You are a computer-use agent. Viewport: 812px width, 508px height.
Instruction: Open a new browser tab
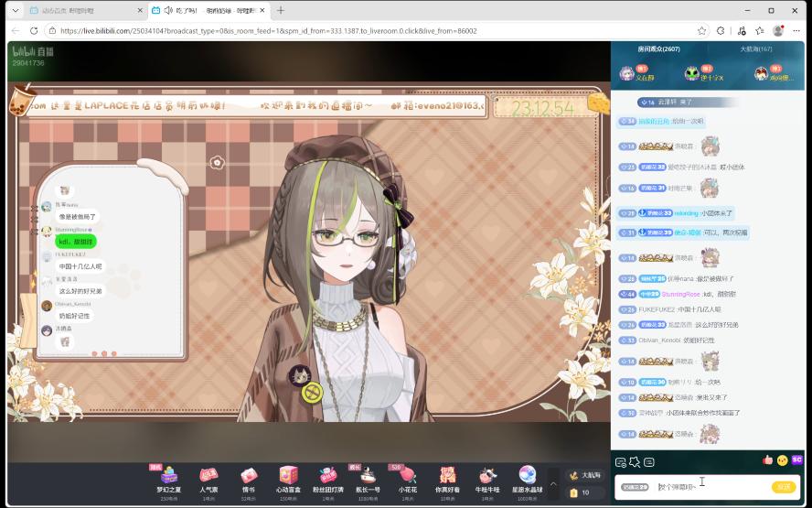(x=280, y=10)
